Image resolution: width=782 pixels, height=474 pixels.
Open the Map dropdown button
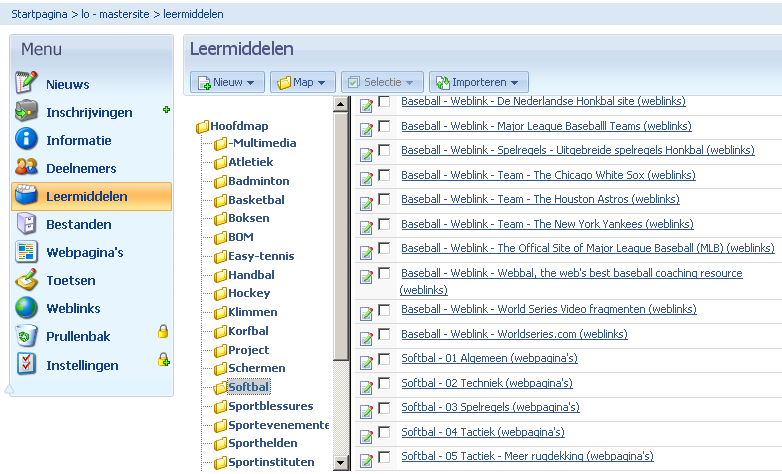(303, 82)
